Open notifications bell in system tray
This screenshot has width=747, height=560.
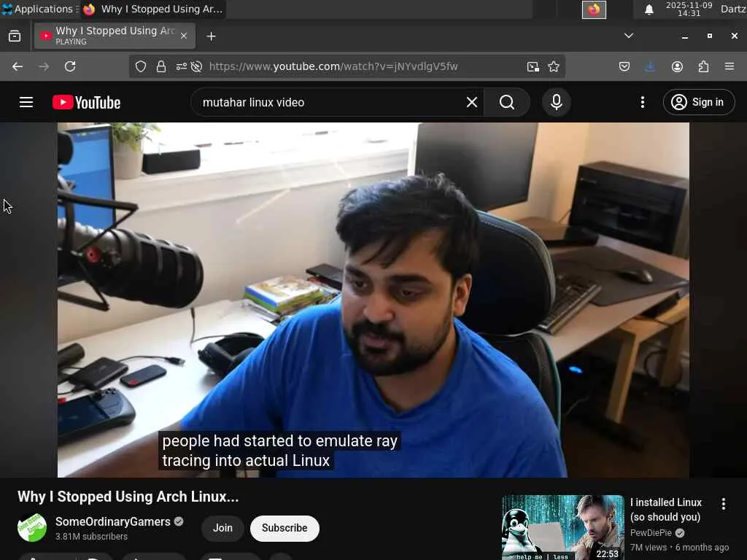(x=649, y=9)
